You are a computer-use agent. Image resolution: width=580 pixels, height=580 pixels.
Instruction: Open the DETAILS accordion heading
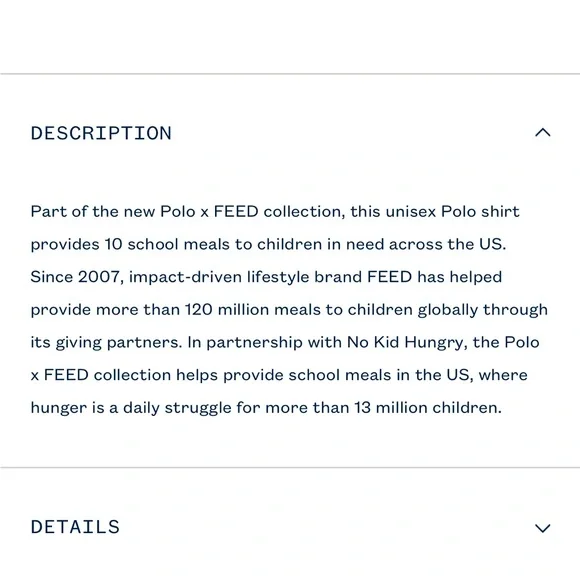point(75,527)
